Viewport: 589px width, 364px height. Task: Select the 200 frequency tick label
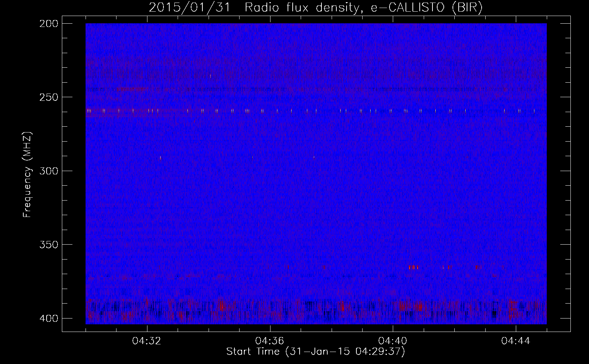pos(48,24)
